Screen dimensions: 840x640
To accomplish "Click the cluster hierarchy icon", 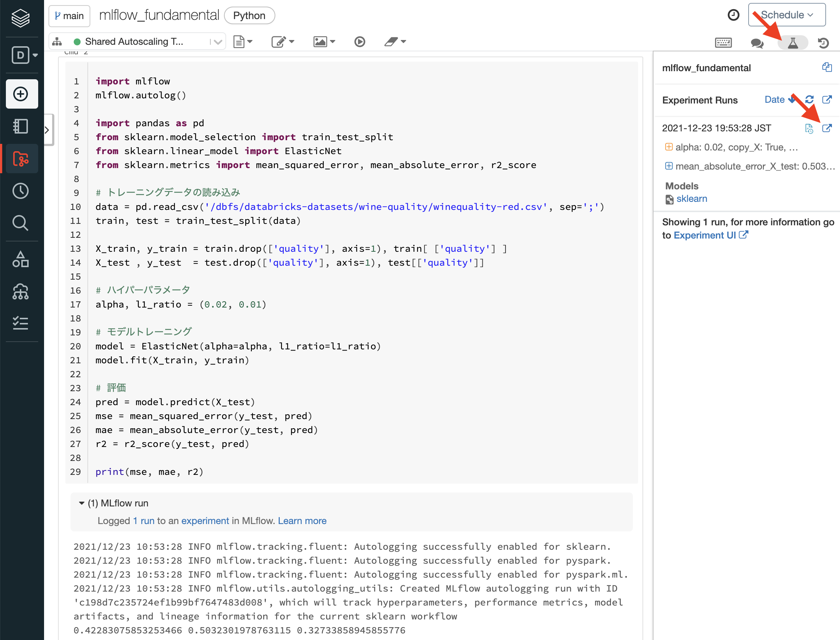I will point(57,41).
